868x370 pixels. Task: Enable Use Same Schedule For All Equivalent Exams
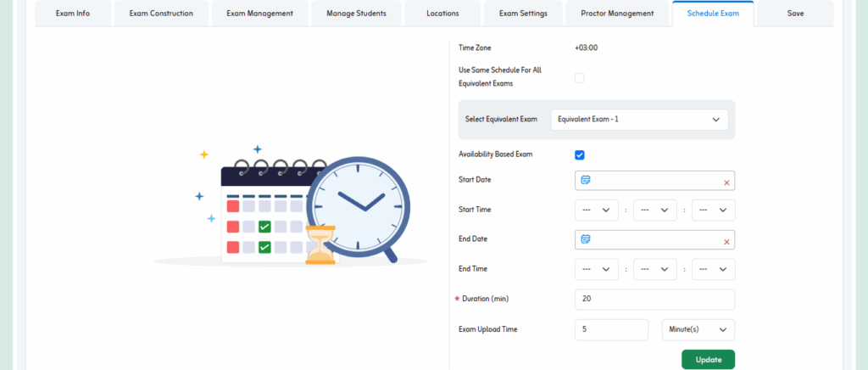(580, 78)
